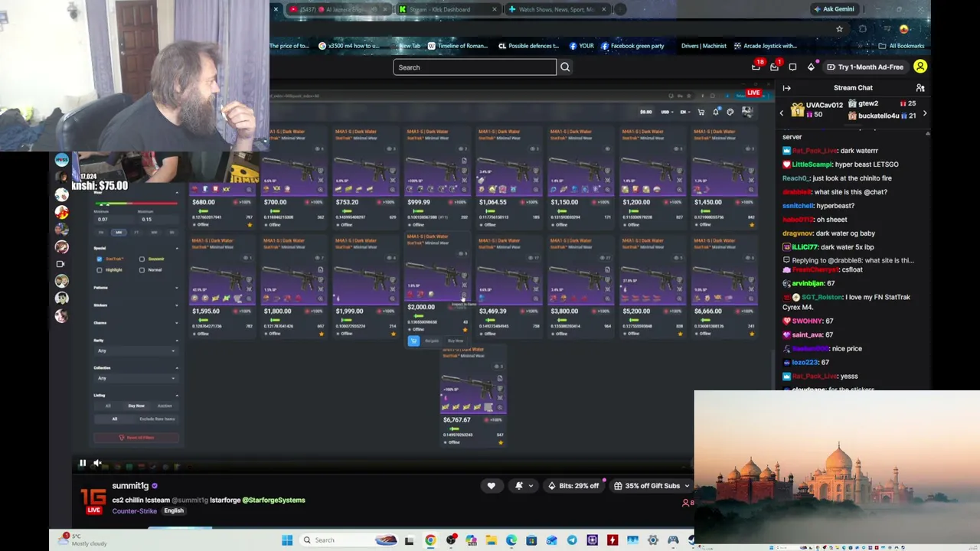Open the 35% off Gift Subs dropdown

652,486
